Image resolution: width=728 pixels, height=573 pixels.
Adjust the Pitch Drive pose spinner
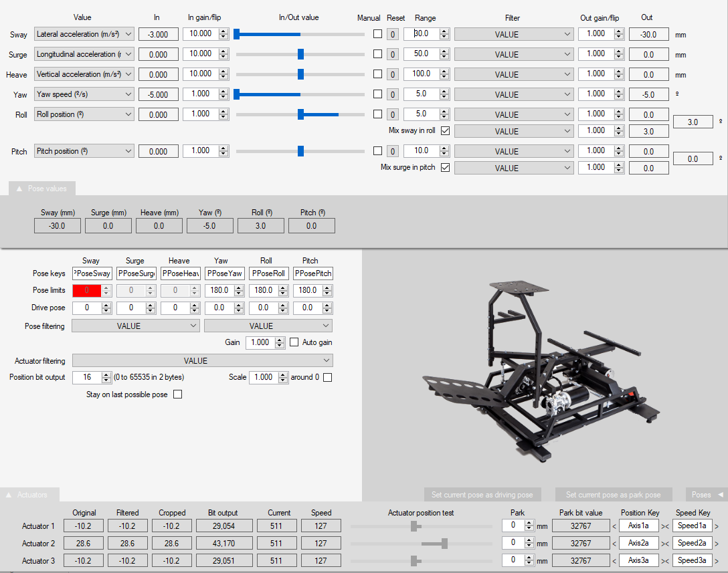pos(327,308)
